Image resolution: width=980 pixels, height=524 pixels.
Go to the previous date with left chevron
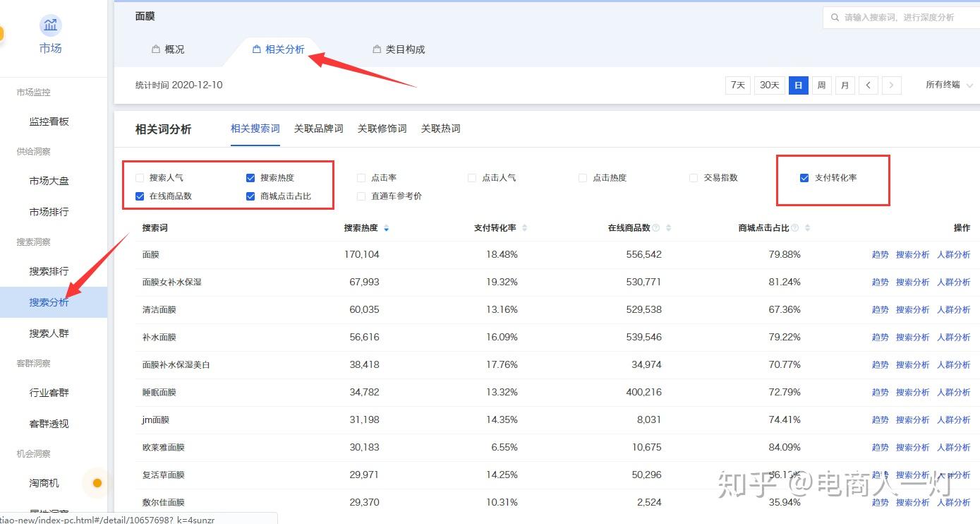(x=868, y=85)
